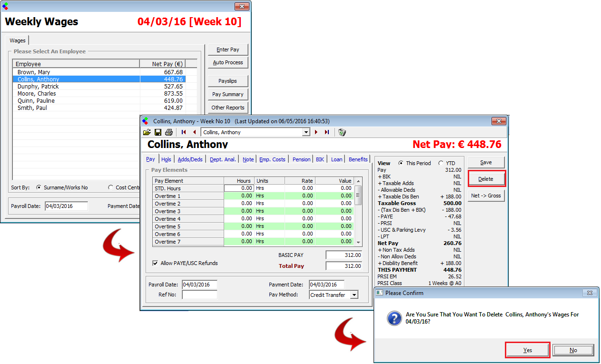The width and height of the screenshot is (601, 364).
Task: Jump to last employee record arrow
Action: 327,132
